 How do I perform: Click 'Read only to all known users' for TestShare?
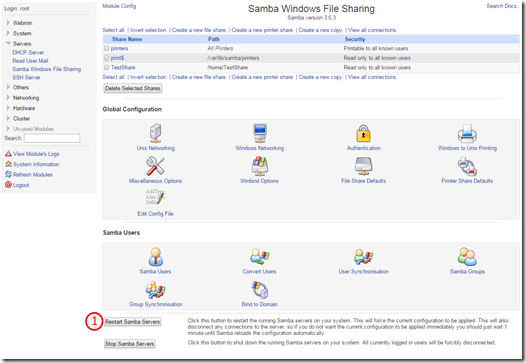tap(377, 67)
